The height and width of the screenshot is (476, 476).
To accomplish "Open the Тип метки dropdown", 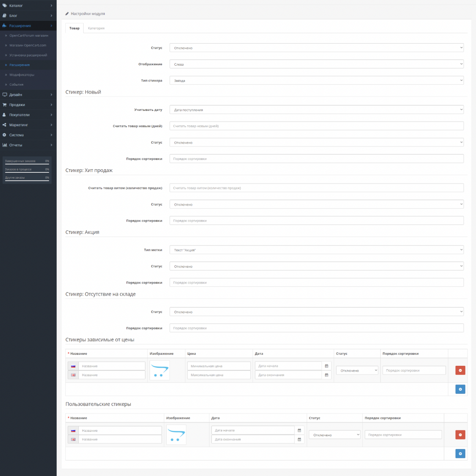I will [316, 250].
